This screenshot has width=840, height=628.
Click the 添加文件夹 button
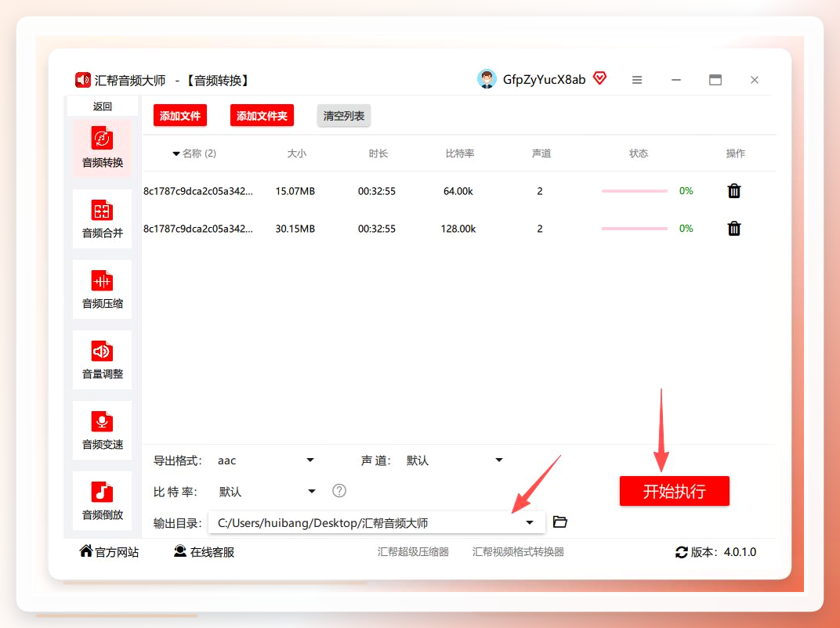pyautogui.click(x=262, y=116)
